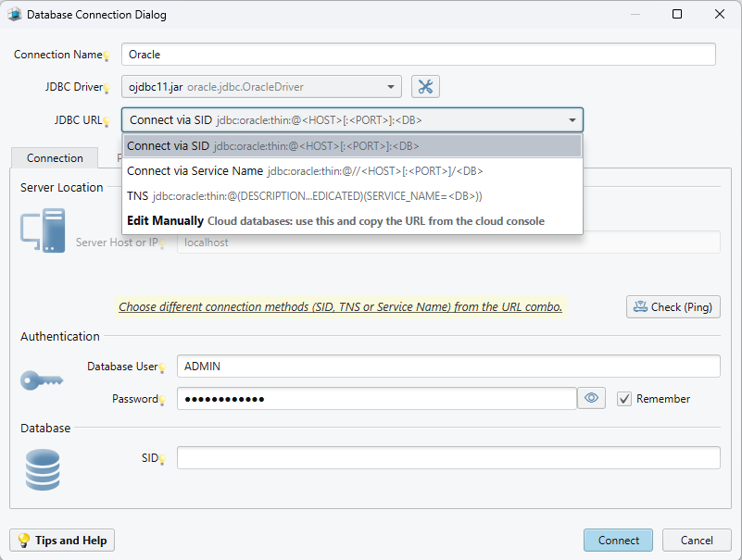Show the password with the eye icon
Screen dimensions: 742x560
(591, 398)
